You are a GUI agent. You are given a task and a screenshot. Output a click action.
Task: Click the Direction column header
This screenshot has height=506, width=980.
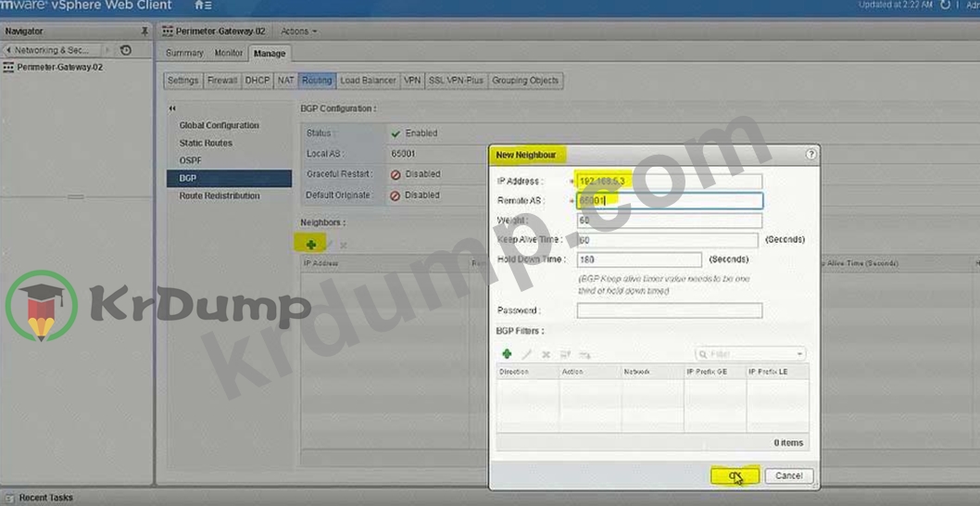(x=527, y=372)
